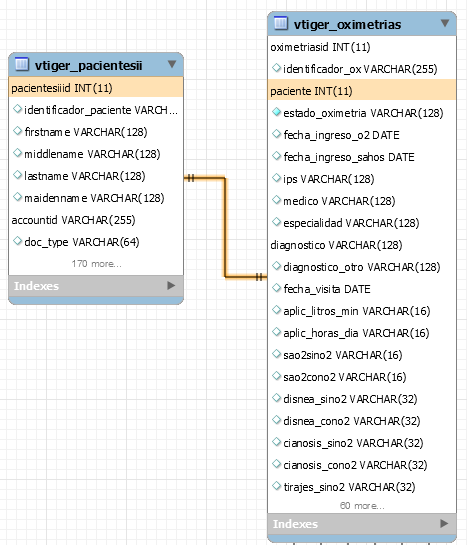Click the diamond icon beside identificador_ox
Screen dimensions: 467x545
pyautogui.click(x=276, y=68)
